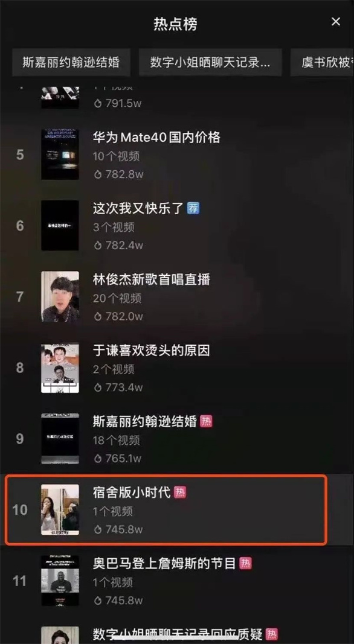354x644 pixels.
Task: Tap the 热 badge beside 数字小姐晒聊天记录回应质疑
Action: coord(272,634)
